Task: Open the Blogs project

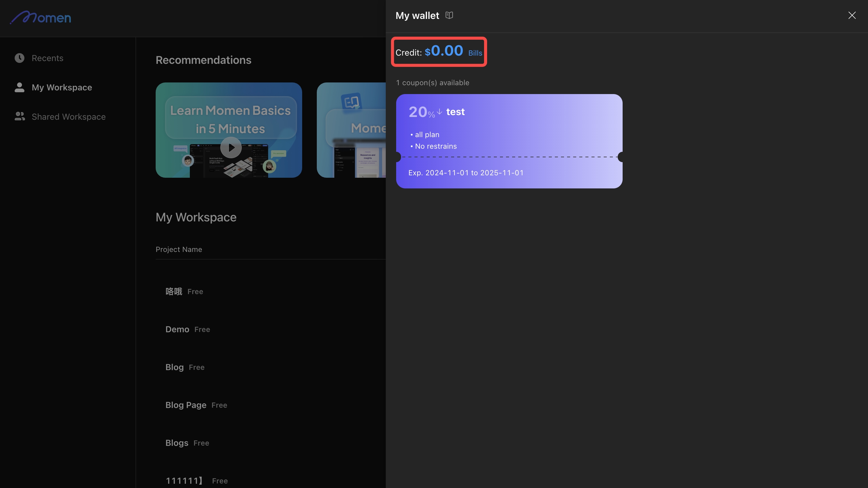Action: tap(177, 443)
